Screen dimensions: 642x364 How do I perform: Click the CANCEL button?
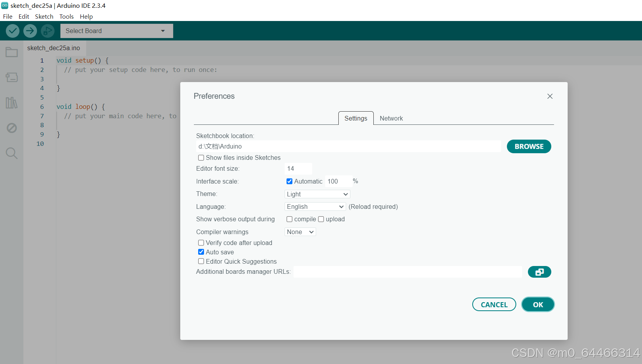point(494,304)
